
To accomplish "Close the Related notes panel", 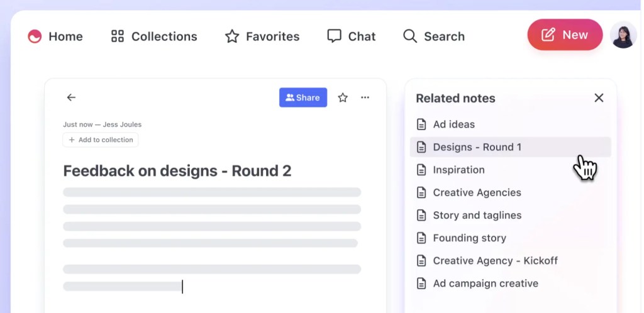I will [599, 98].
